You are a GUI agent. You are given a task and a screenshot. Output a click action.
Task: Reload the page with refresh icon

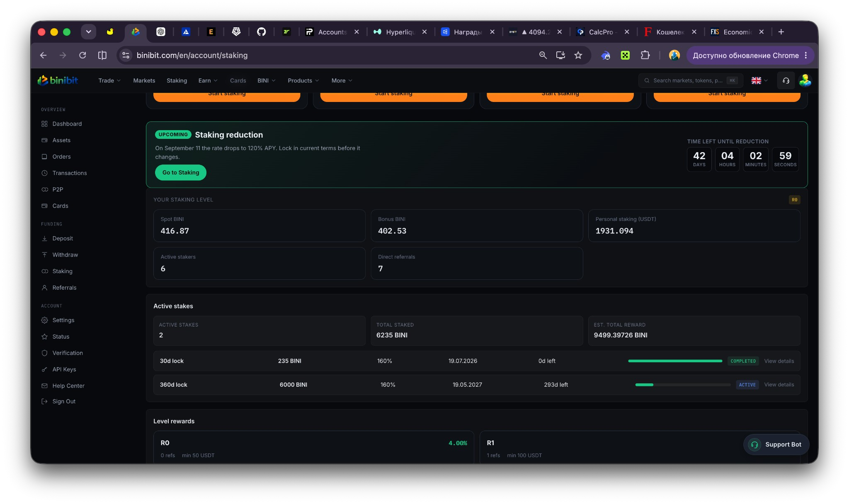[82, 55]
